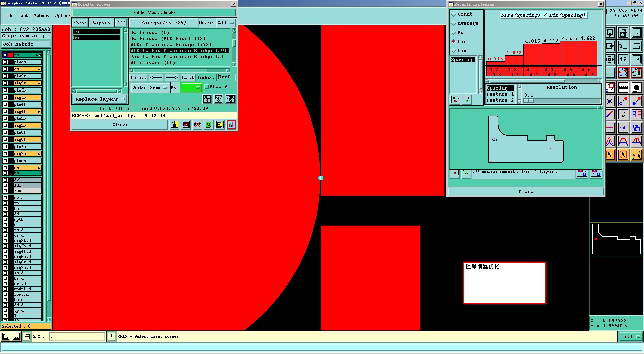Open the Replace layers dropdown
The height and width of the screenshot is (354, 644).
coord(100,99)
